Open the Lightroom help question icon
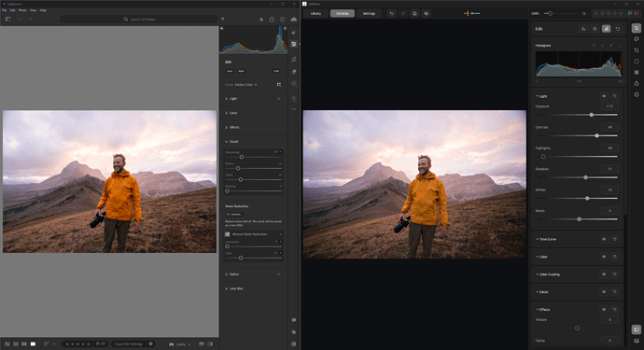Image resolution: width=644 pixels, height=350 pixels. click(282, 20)
